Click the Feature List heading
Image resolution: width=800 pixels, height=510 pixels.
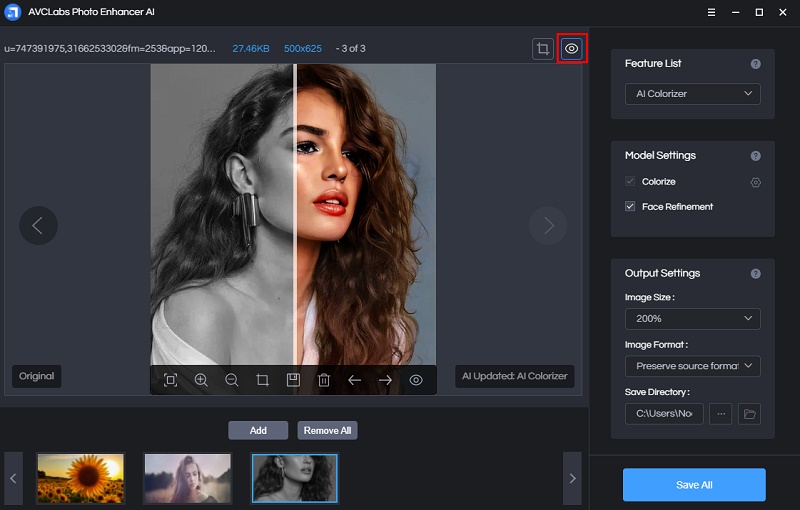(x=653, y=64)
